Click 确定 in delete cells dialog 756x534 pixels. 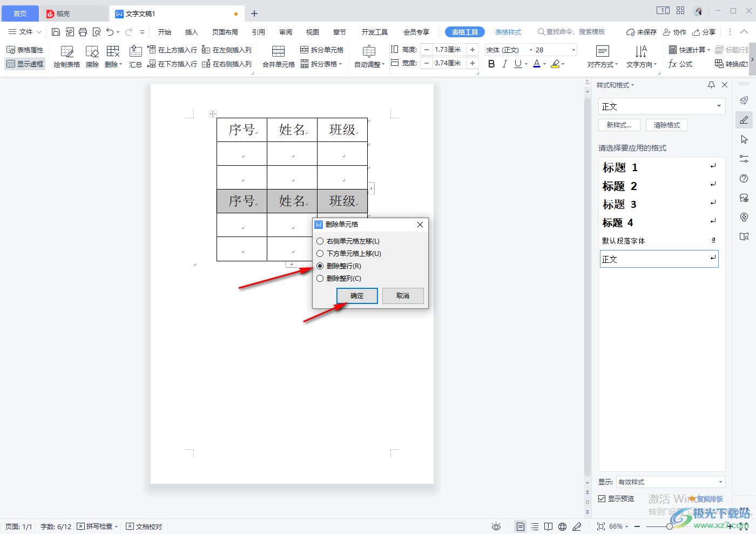pos(357,296)
